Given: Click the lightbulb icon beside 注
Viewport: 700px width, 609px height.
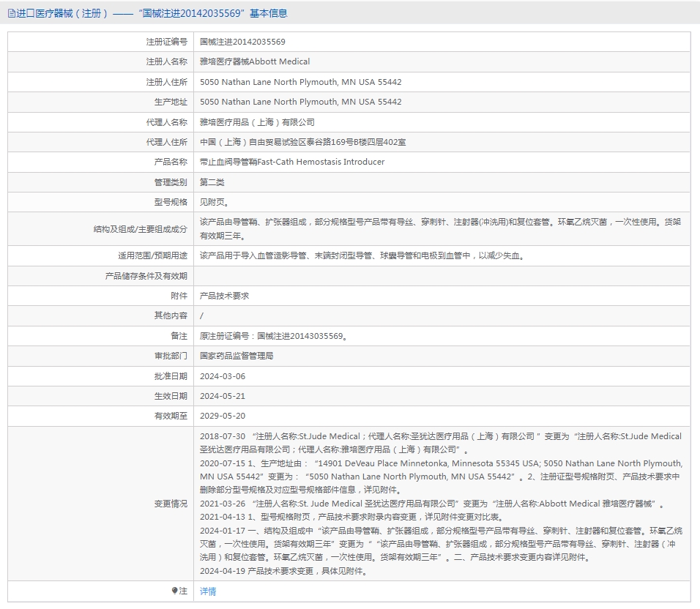Looking at the screenshot, I should coord(174,591).
